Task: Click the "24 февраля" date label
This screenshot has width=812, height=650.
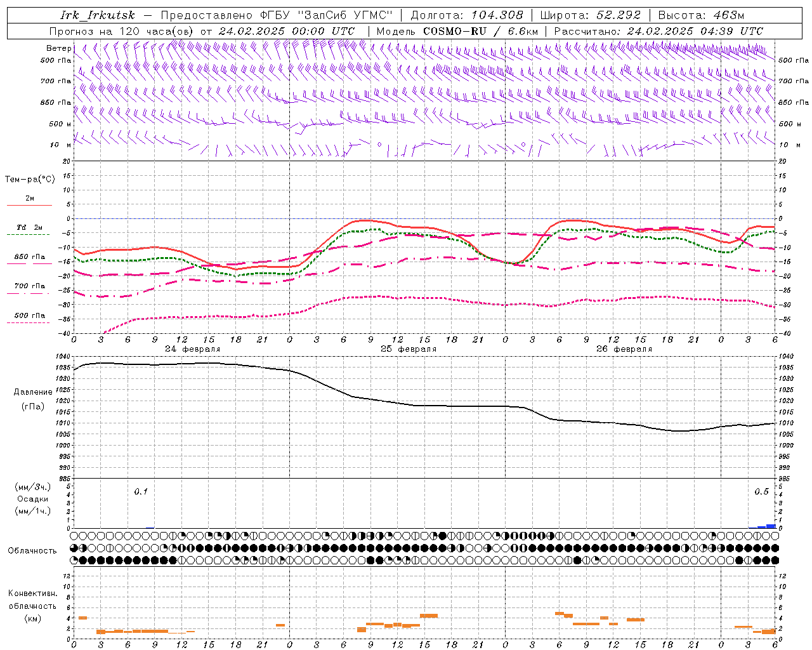Action: (192, 349)
